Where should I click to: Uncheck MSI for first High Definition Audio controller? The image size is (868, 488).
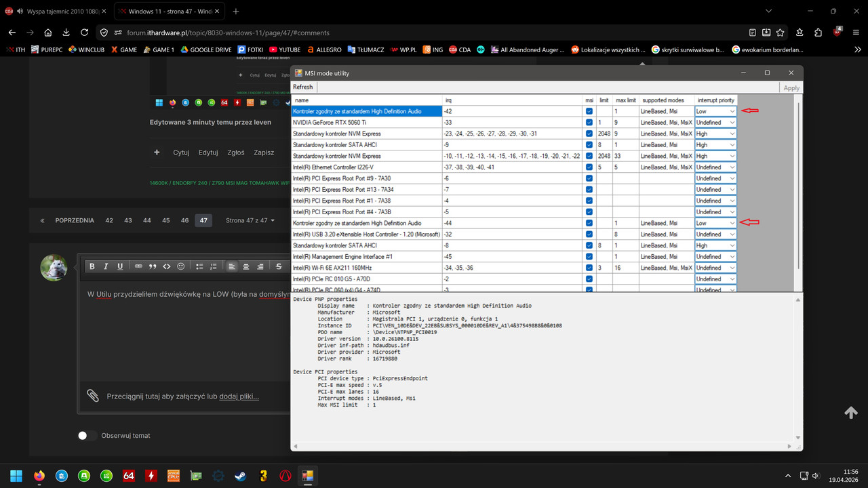[x=589, y=111]
